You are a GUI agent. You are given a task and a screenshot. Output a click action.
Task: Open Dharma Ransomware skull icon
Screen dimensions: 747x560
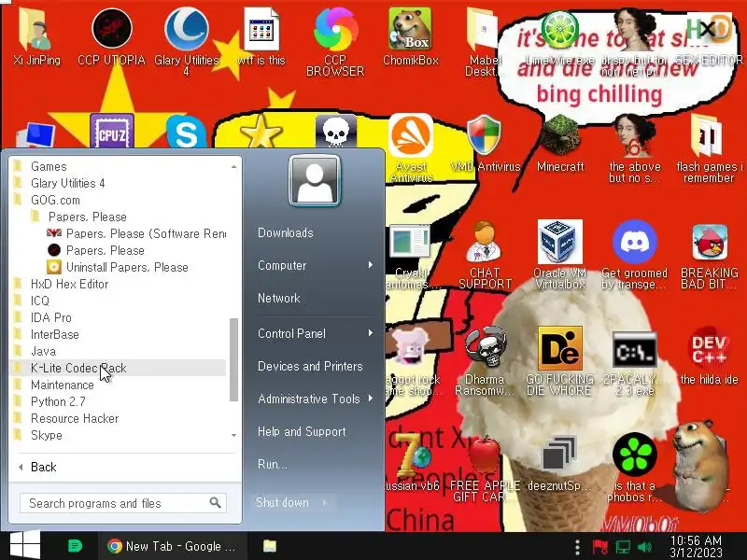tap(485, 361)
